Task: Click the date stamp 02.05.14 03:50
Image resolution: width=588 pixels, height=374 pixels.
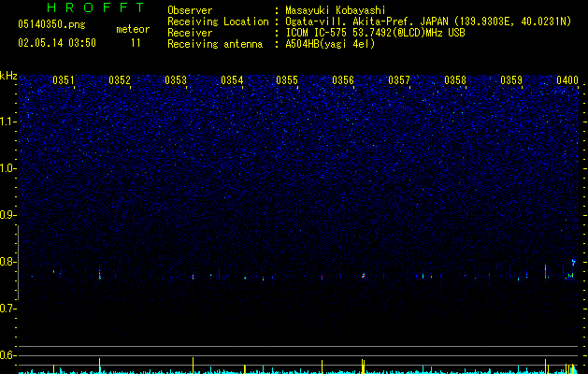Action: point(57,43)
